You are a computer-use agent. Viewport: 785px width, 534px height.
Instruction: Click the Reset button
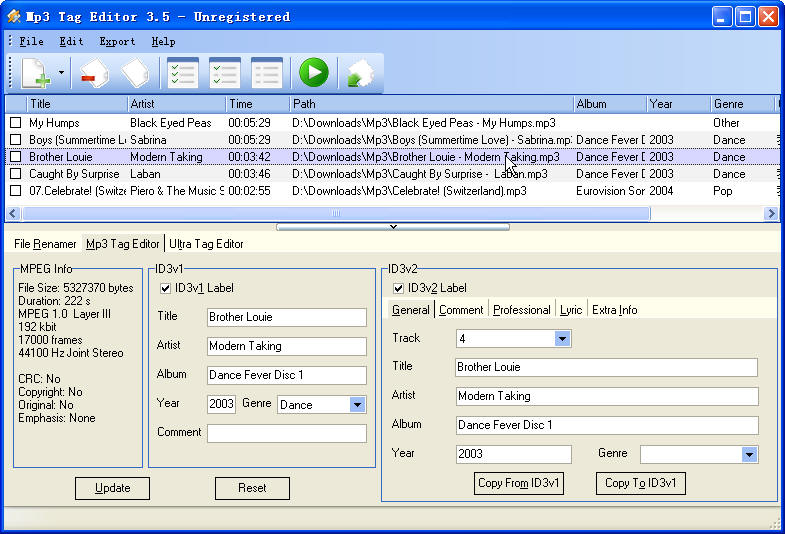click(252, 488)
